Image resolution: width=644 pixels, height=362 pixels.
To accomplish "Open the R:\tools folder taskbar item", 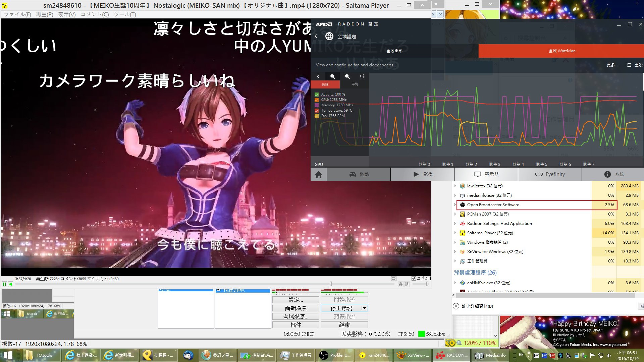I will coord(42,355).
